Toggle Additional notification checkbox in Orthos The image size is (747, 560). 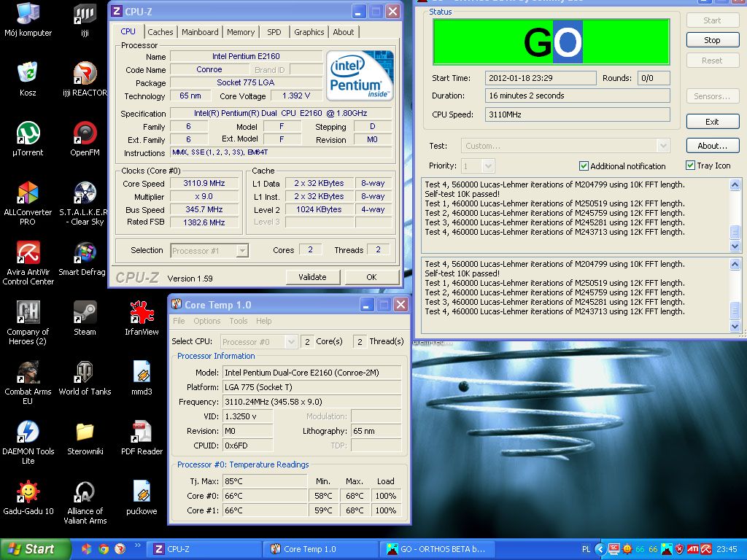pos(584,166)
